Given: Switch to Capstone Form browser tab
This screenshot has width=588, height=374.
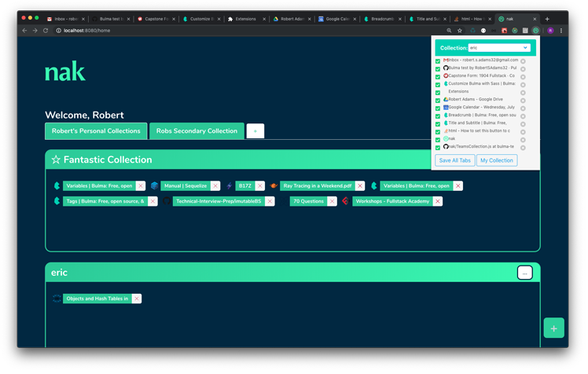Looking at the screenshot, I should [156, 19].
